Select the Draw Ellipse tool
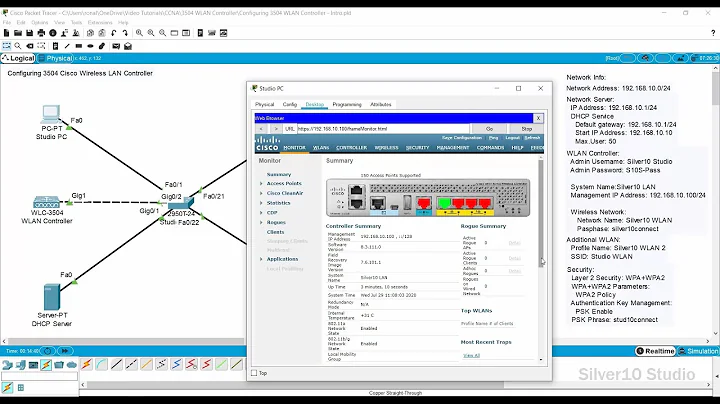Screen dimensions: 720x404 [x=90, y=46]
